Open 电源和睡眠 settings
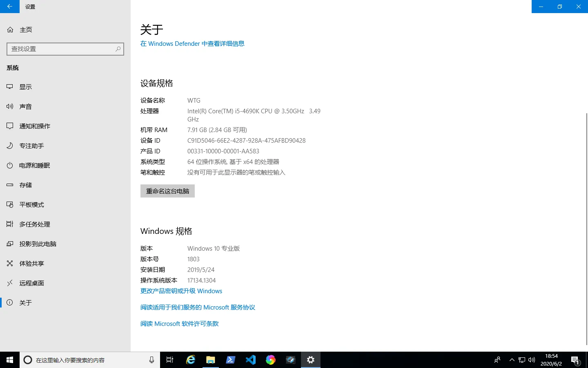588x368 pixels. [65, 165]
